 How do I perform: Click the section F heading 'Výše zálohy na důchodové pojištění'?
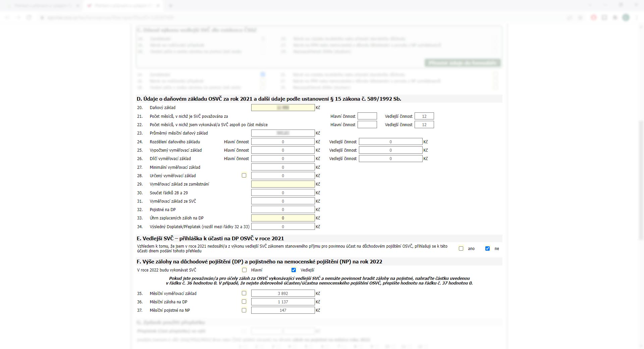(x=259, y=262)
